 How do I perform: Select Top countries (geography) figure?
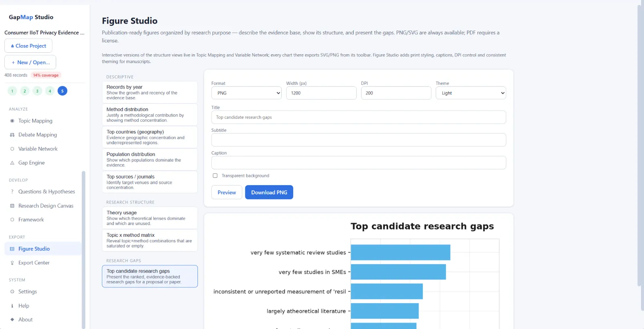[150, 137]
